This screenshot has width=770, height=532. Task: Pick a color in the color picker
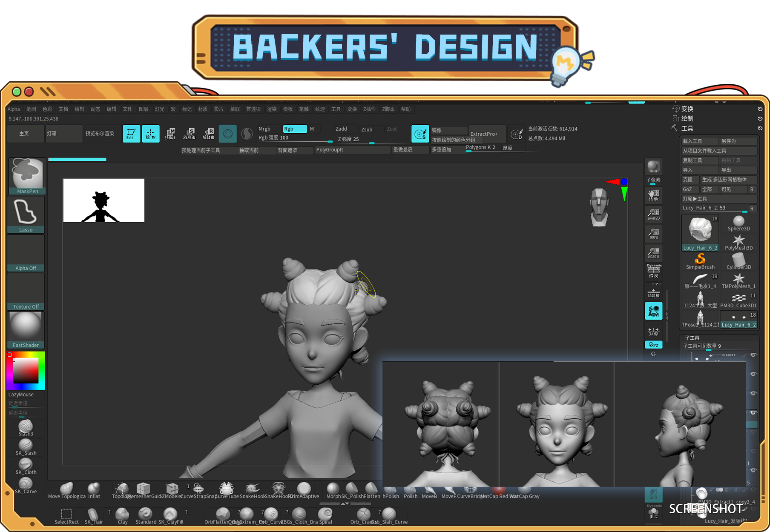tap(26, 370)
